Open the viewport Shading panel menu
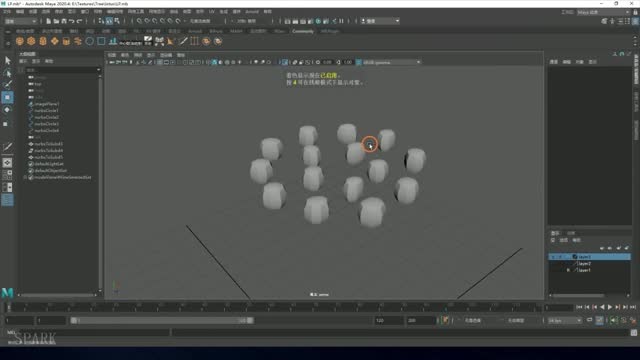The image size is (640, 360). tap(125, 55)
